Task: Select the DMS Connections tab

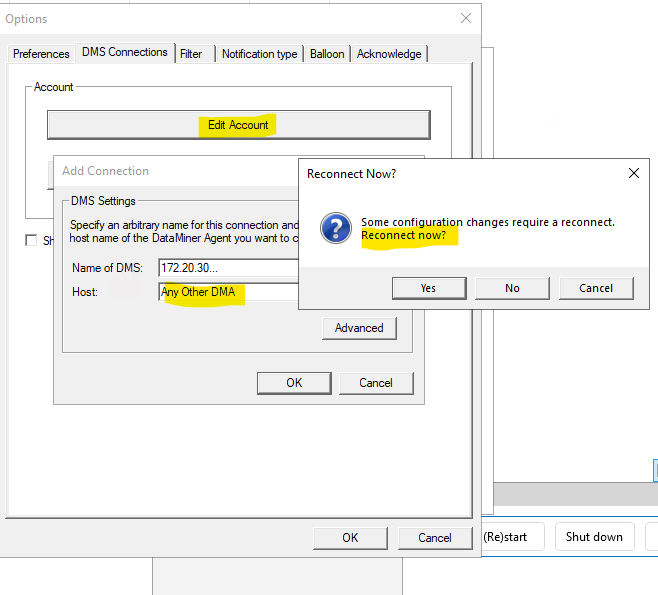Action: [124, 52]
